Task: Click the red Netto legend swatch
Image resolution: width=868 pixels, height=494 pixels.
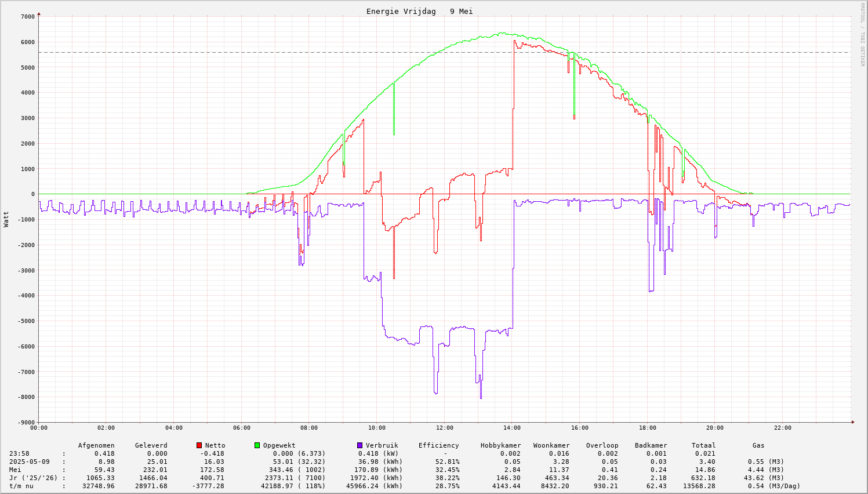Action: pos(199,445)
